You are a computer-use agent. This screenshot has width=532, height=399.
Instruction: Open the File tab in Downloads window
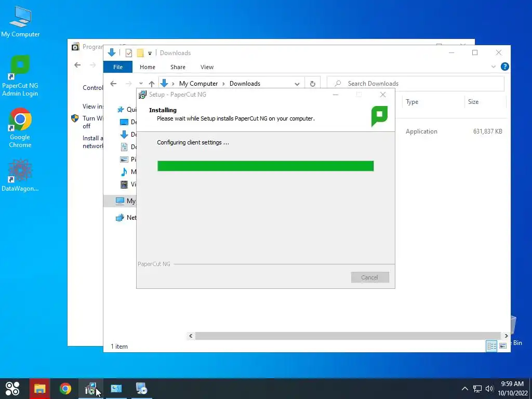click(x=118, y=67)
